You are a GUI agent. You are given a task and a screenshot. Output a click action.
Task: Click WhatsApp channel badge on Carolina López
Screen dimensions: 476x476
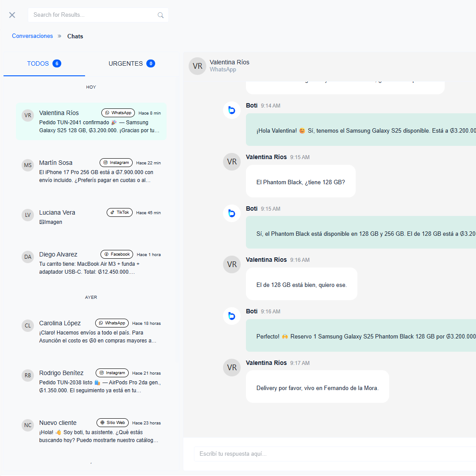click(112, 323)
